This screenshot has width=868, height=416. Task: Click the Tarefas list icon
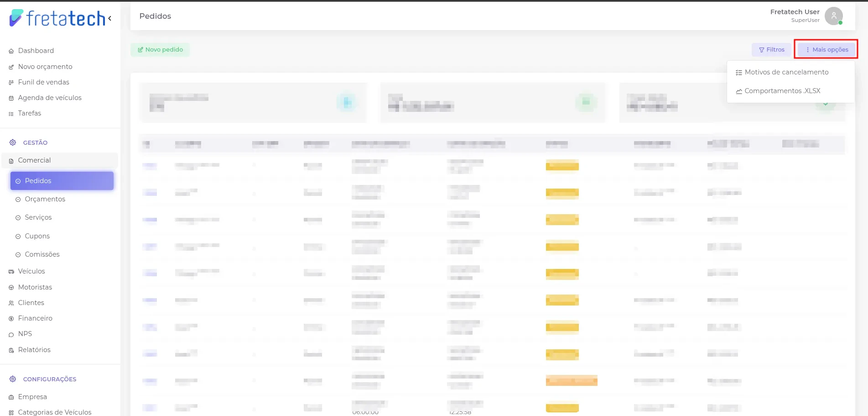(11, 114)
